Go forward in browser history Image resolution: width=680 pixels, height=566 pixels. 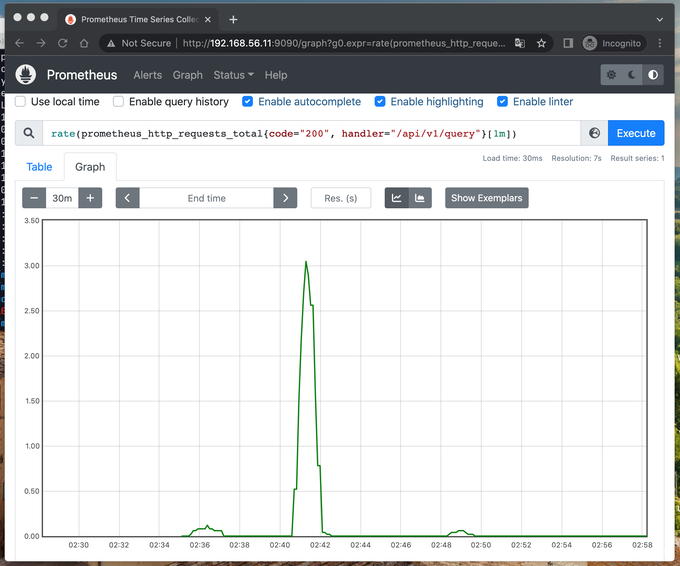pyautogui.click(x=41, y=43)
